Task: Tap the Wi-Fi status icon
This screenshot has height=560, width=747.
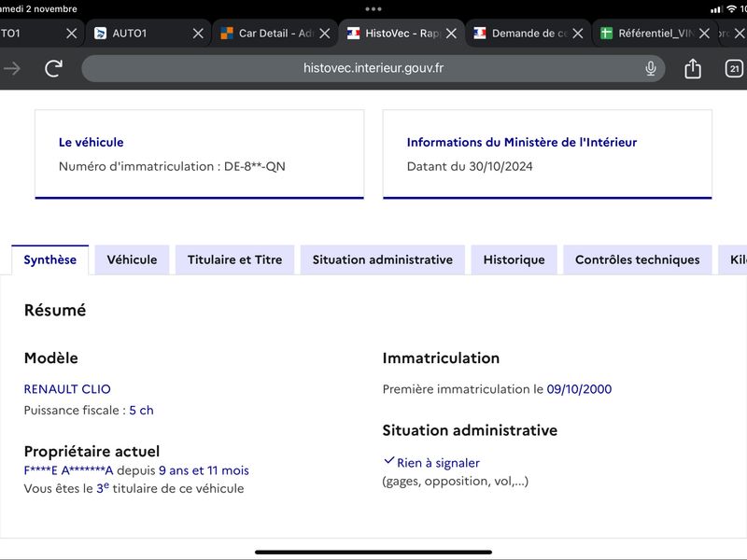Action: tap(732, 9)
